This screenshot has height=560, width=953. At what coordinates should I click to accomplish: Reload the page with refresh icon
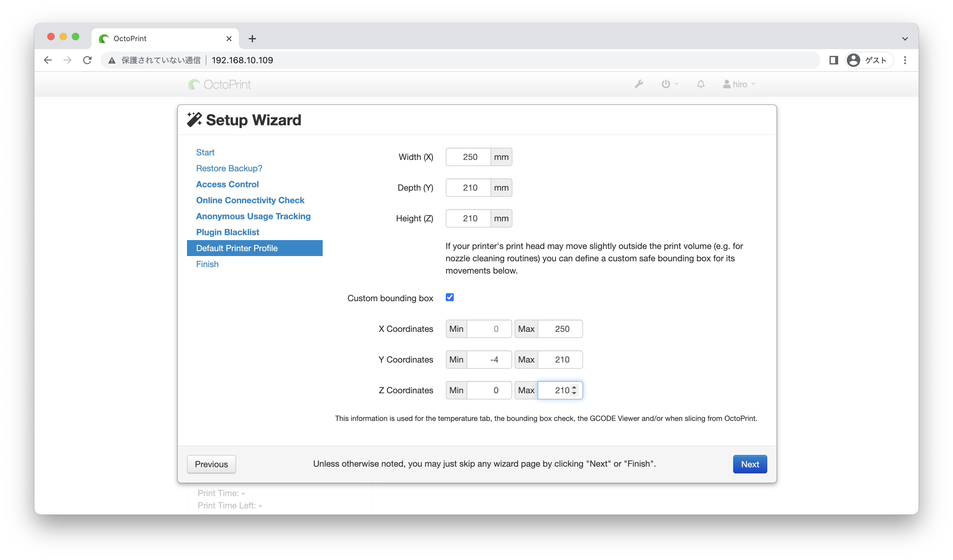[88, 60]
